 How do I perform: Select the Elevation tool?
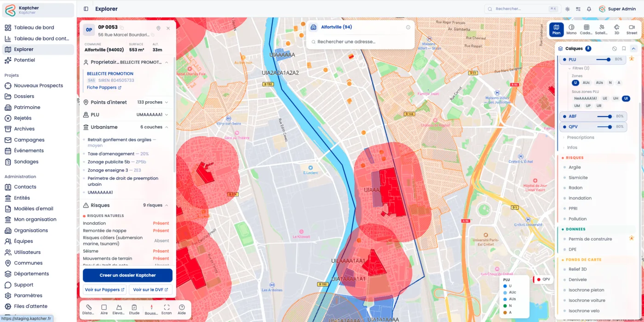[x=119, y=310]
